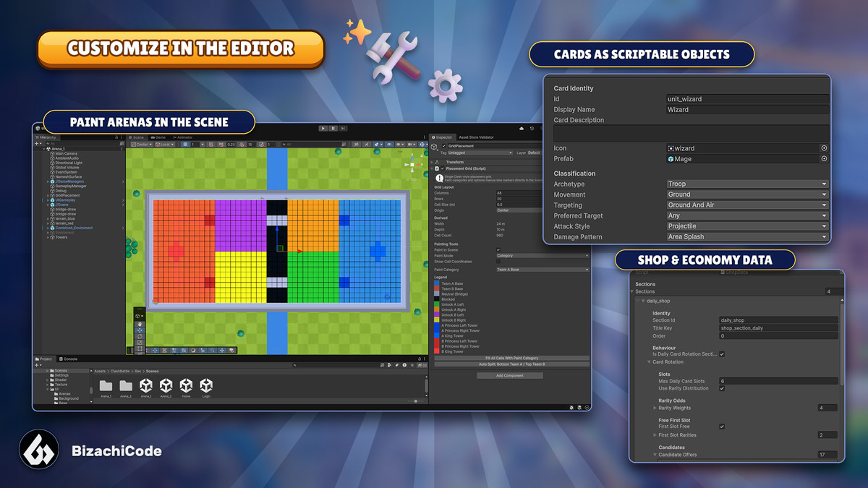868x488 pixels.
Task: Open the Paint Category dropdown Team A Base
Action: pos(542,270)
